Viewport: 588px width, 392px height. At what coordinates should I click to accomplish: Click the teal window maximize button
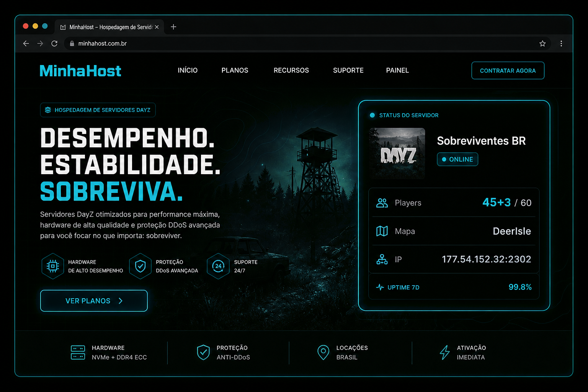click(45, 26)
